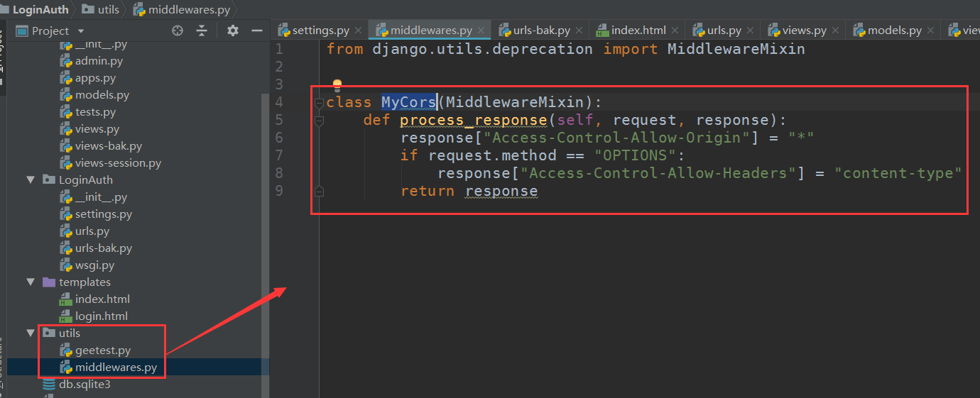The height and width of the screenshot is (398, 980).
Task: Select views-bak.py in project tree
Action: pos(108,146)
